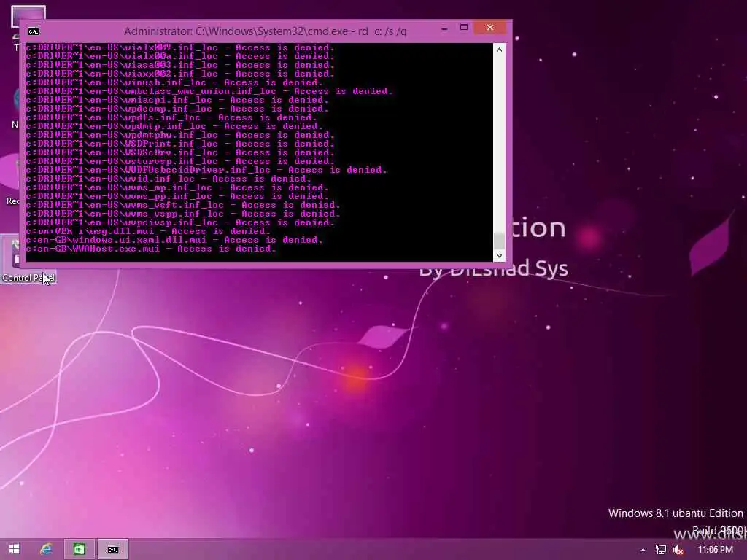Viewport: 747px width, 560px height.
Task: Open the network status tray icon
Action: pos(661,550)
